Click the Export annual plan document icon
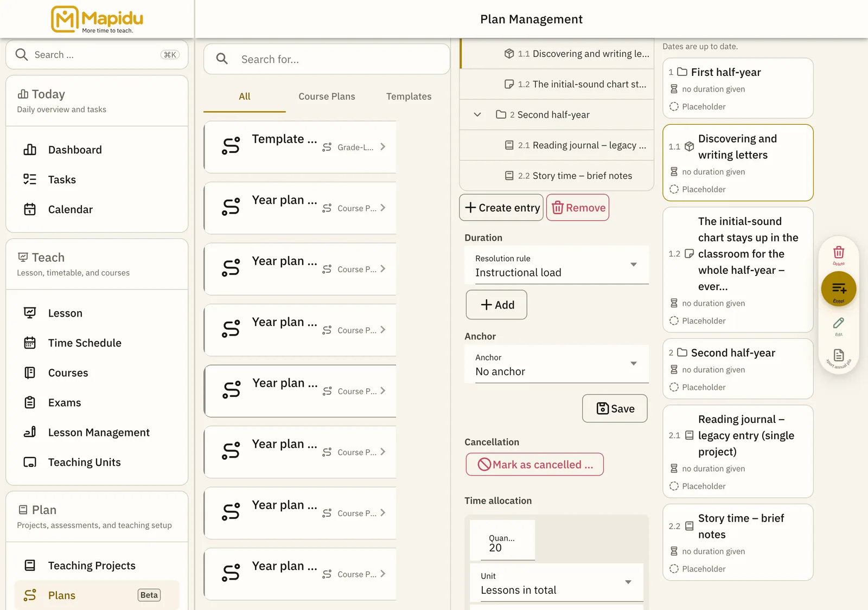The image size is (868, 610). [839, 356]
